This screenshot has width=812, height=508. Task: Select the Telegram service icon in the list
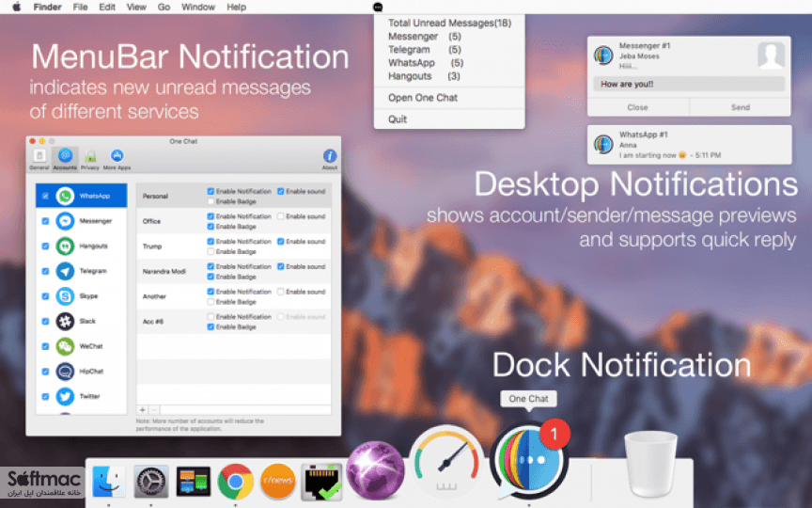click(65, 271)
